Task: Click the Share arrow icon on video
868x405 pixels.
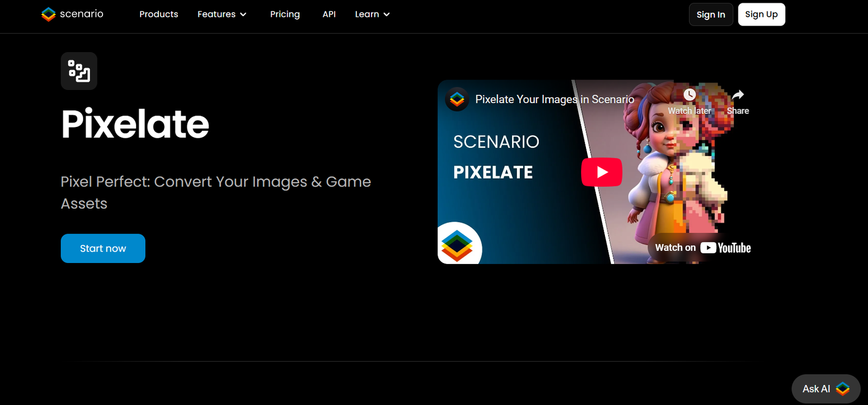Action: 738,95
